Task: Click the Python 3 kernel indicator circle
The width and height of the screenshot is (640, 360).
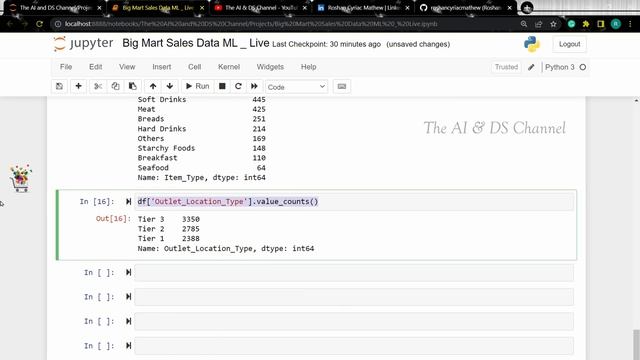Action: [x=583, y=67]
